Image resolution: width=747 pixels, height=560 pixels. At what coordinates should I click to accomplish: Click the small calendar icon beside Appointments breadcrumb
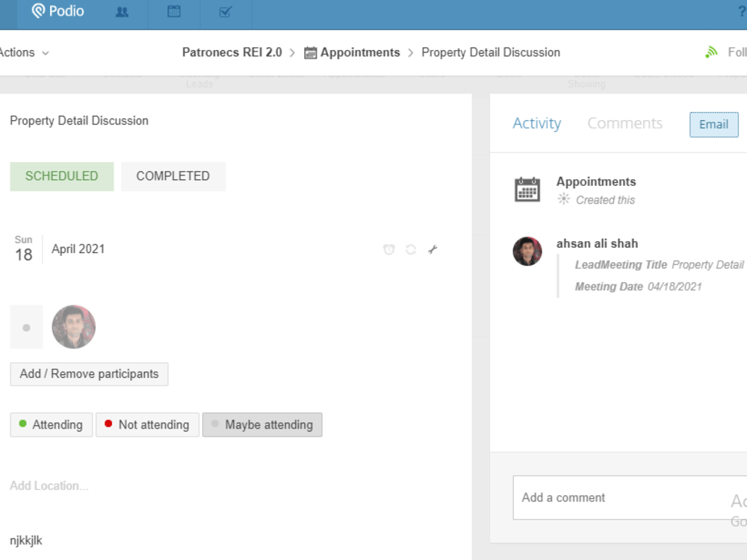[310, 52]
